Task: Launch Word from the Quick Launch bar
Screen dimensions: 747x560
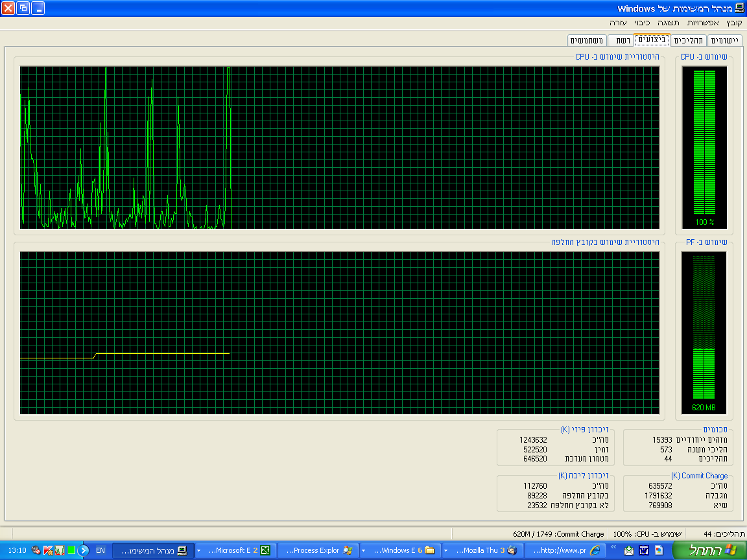Action: pos(644,550)
